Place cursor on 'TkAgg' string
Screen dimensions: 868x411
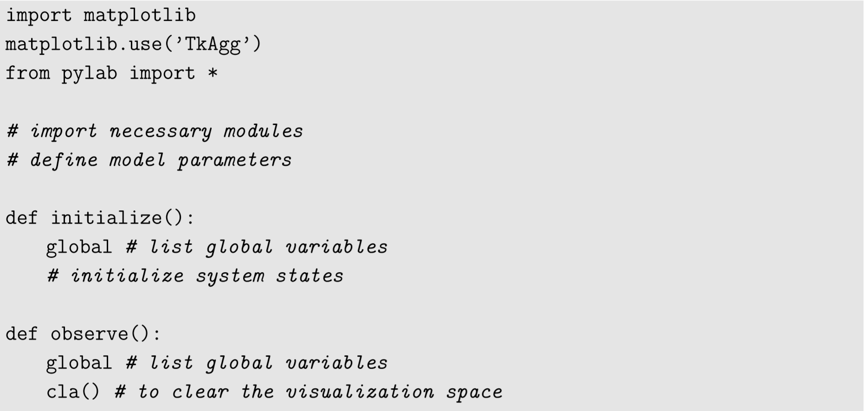click(213, 45)
